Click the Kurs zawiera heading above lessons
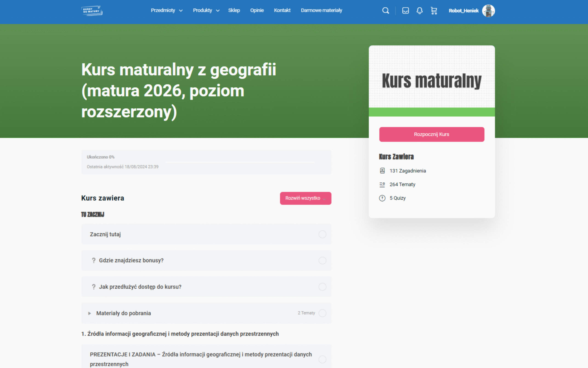Image resolution: width=588 pixels, height=368 pixels. [x=102, y=198]
